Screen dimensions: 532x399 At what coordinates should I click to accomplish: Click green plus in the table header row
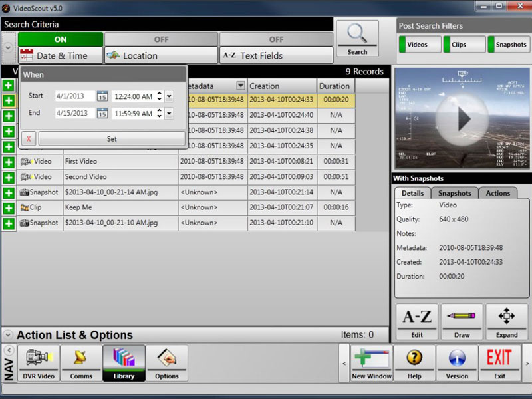coord(9,85)
